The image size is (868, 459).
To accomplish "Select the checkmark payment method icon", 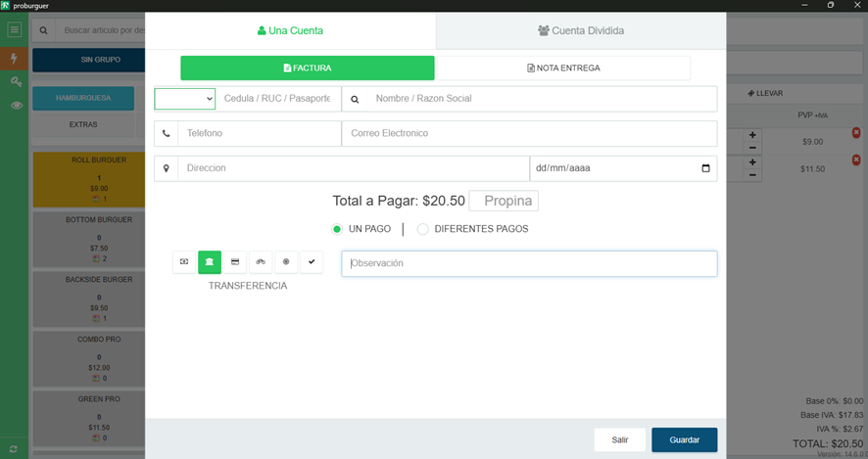I will (x=312, y=262).
